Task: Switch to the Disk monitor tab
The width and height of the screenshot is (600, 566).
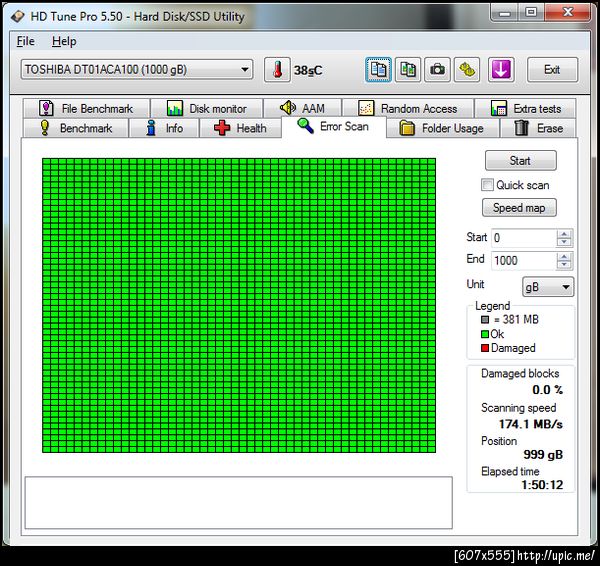Action: (x=207, y=108)
